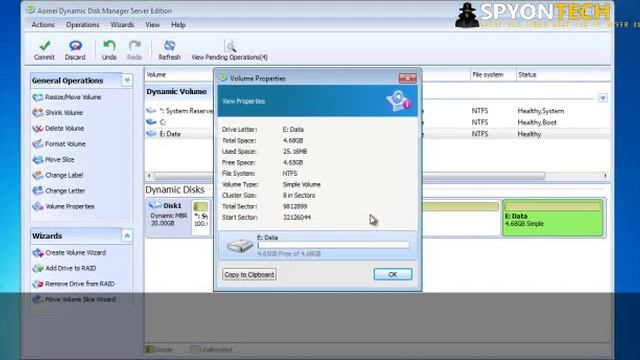Click the Used Space 25.16MB value
This screenshot has width=640, height=360.
[x=295, y=151]
